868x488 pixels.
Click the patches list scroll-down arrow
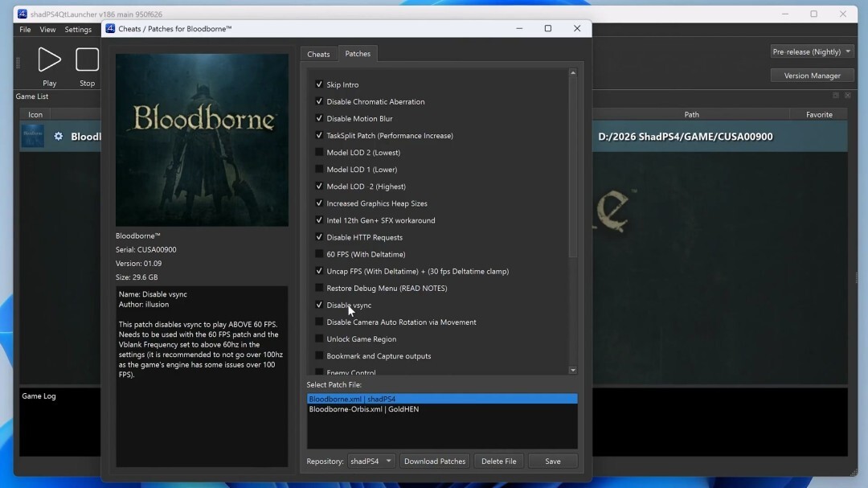click(x=572, y=370)
